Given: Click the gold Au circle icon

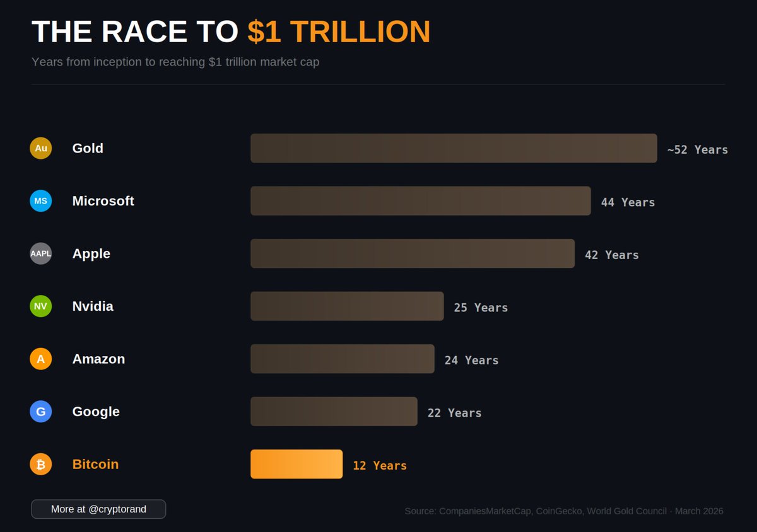Looking at the screenshot, I should (41, 148).
